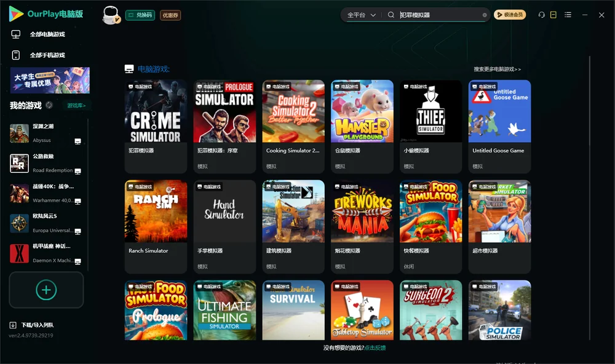The width and height of the screenshot is (615, 364).
Task: Open the 极速会员 VIP membership button
Action: (510, 15)
